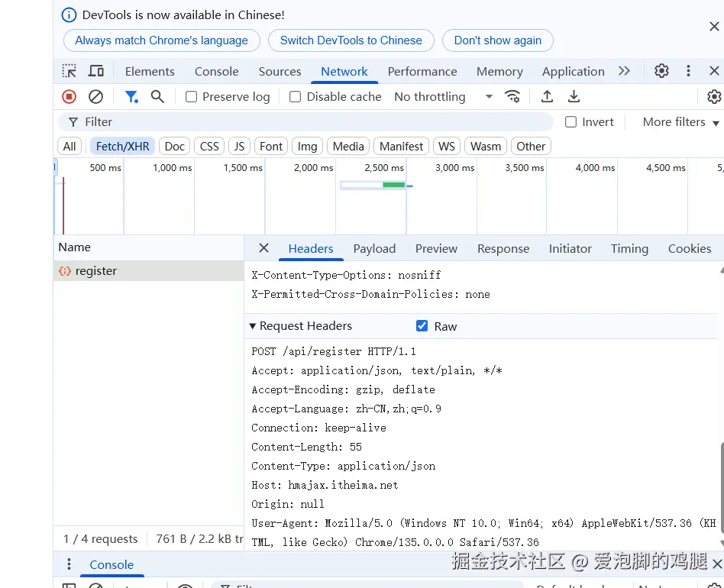
Task: Toggle the Doc type filter
Action: click(175, 147)
